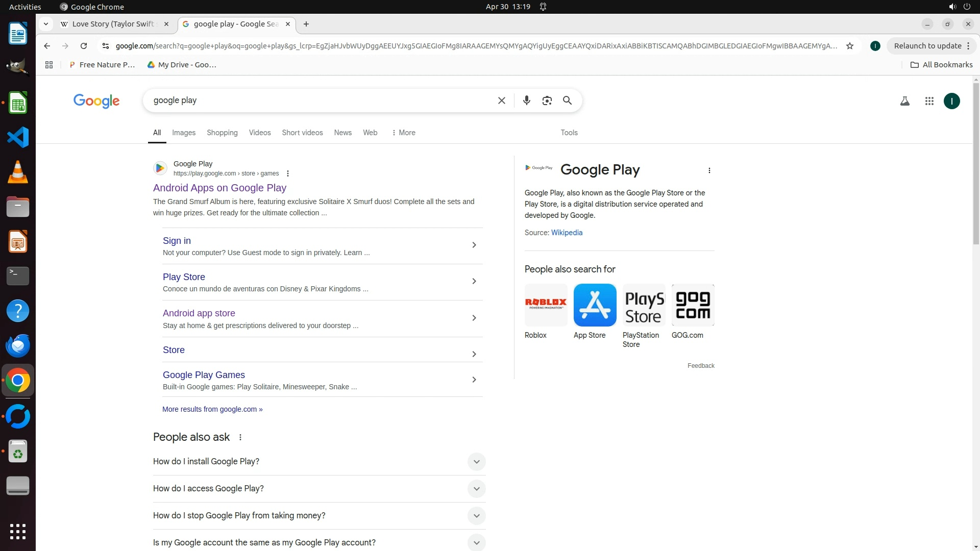Open the More search filters menu
The image size is (980, 551).
click(403, 133)
